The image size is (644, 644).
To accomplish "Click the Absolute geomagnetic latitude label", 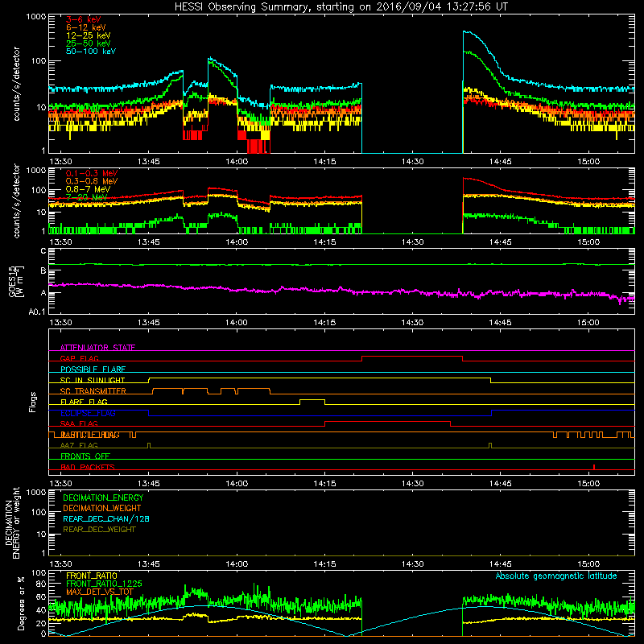I will coord(556,576).
